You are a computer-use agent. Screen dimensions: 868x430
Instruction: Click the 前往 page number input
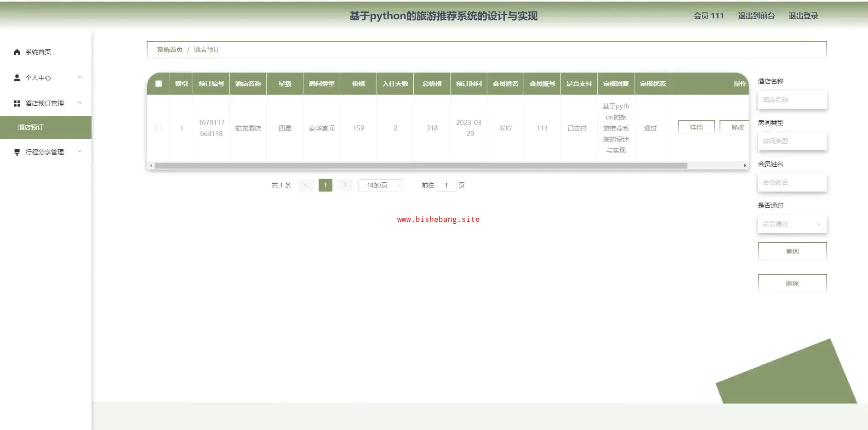click(x=446, y=185)
